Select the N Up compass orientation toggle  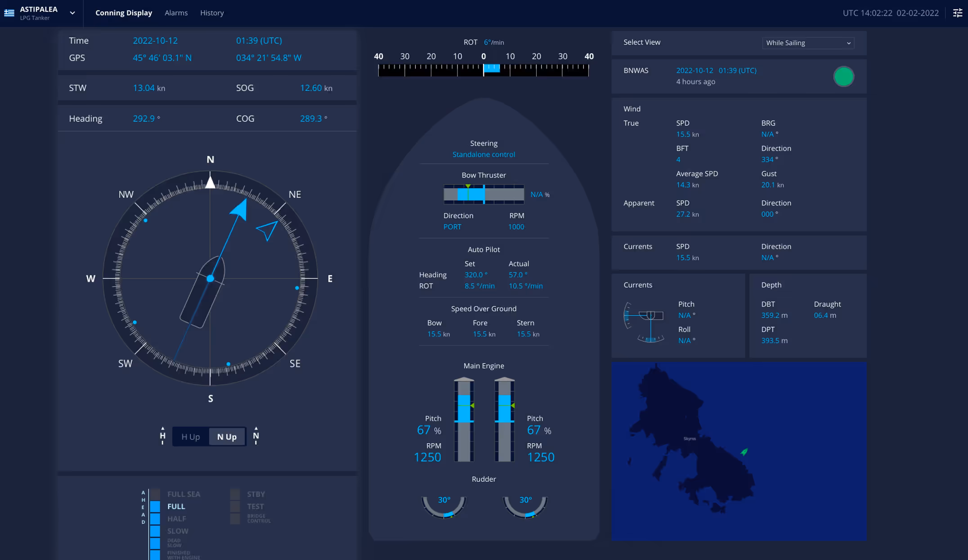pyautogui.click(x=227, y=436)
